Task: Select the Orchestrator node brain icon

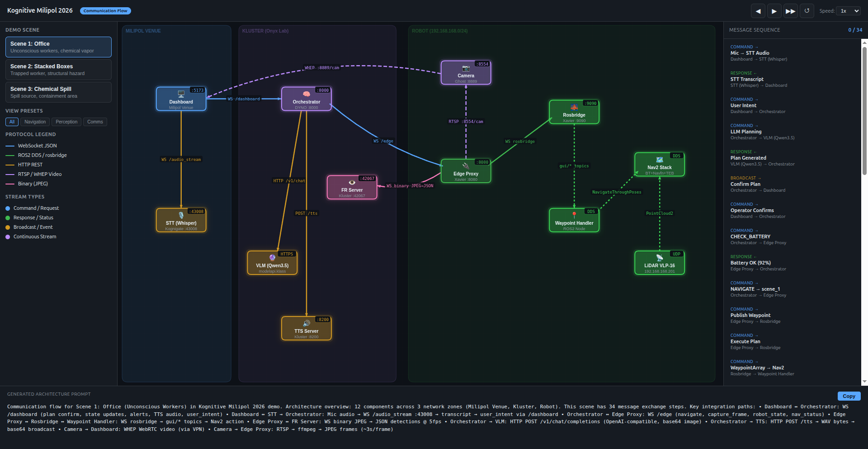Action: 306,95
